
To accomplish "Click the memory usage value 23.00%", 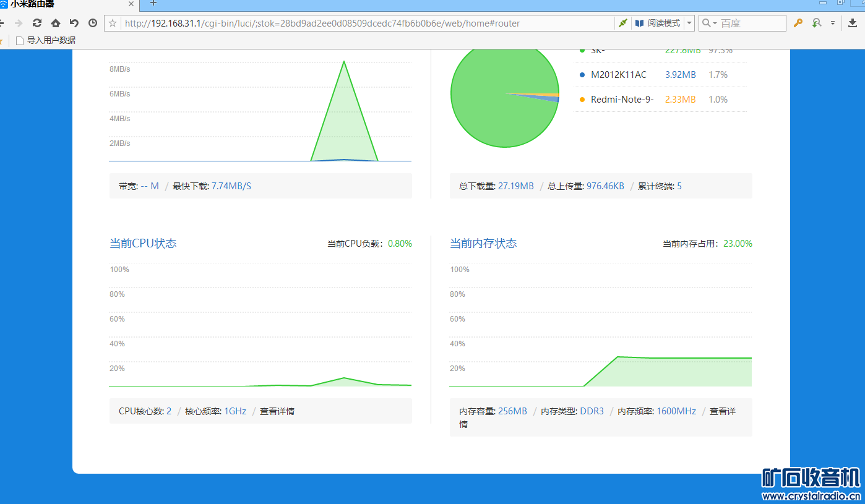I will pyautogui.click(x=738, y=244).
